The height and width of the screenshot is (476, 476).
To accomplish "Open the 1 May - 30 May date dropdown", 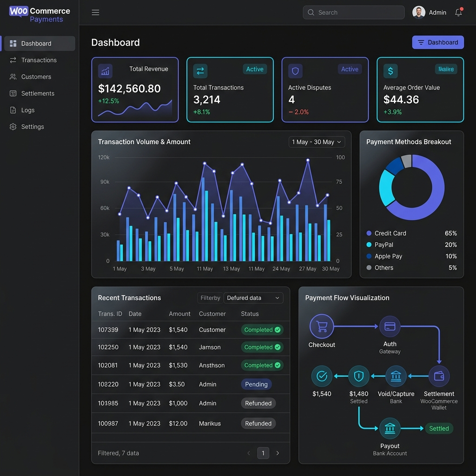I will pos(317,142).
